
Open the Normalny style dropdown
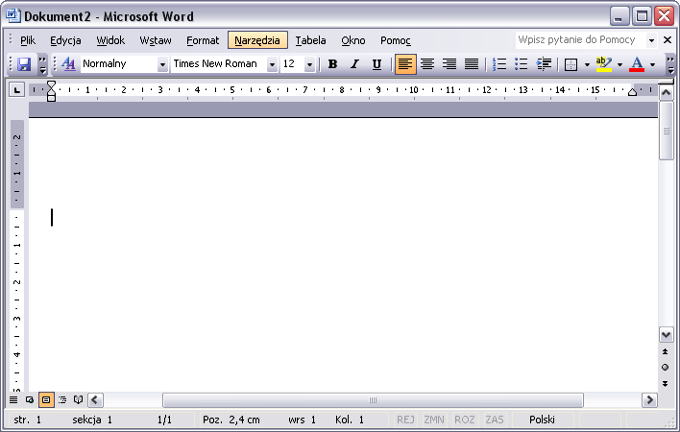click(162, 65)
